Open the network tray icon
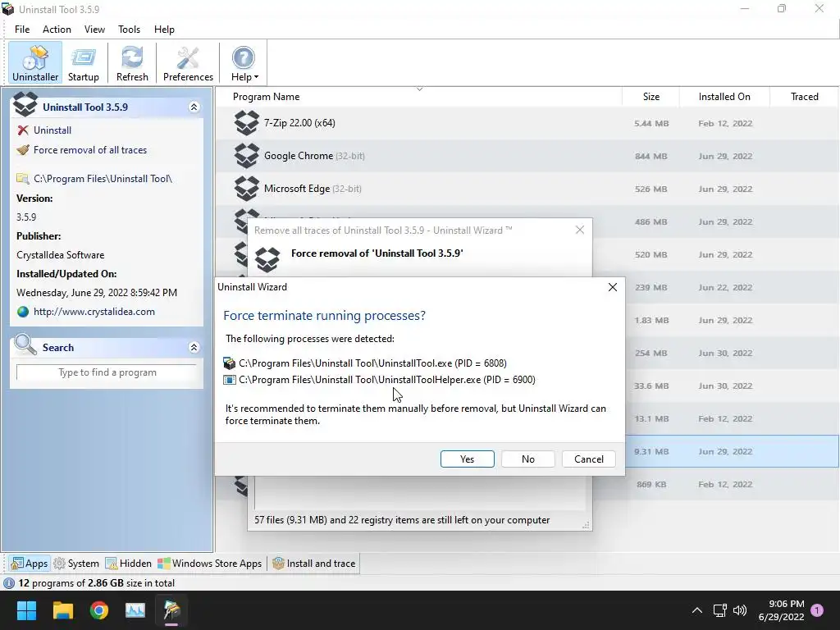The image size is (840, 630). coord(719,610)
